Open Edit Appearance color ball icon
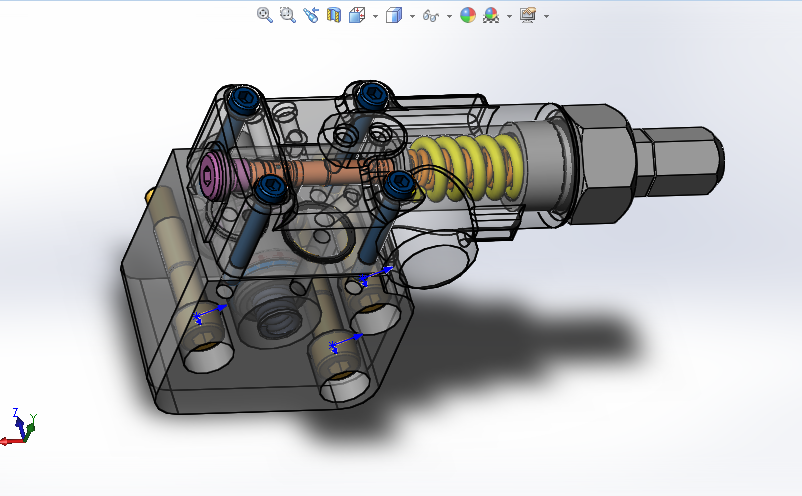The image size is (802, 496). (x=468, y=15)
